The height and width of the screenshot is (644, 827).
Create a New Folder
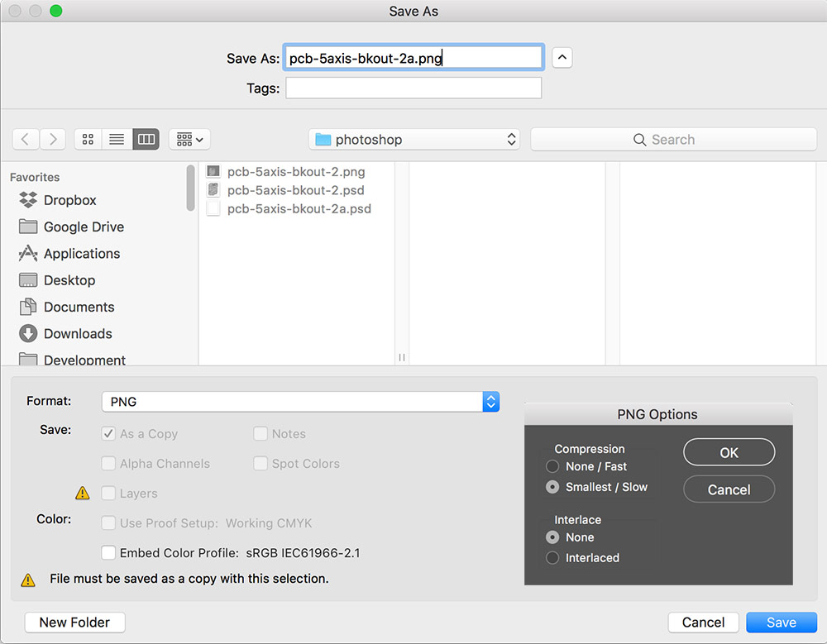coord(74,622)
